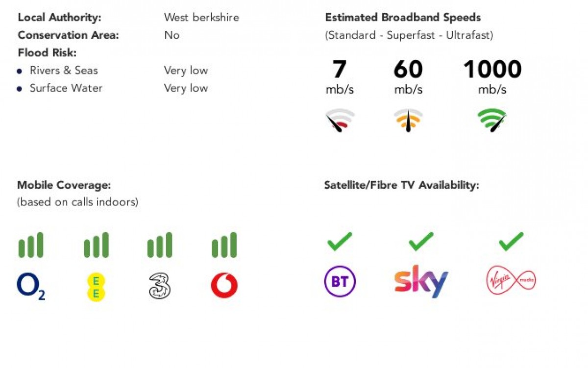588x368 pixels.
Task: Click the O2 network logo
Action: point(31,287)
